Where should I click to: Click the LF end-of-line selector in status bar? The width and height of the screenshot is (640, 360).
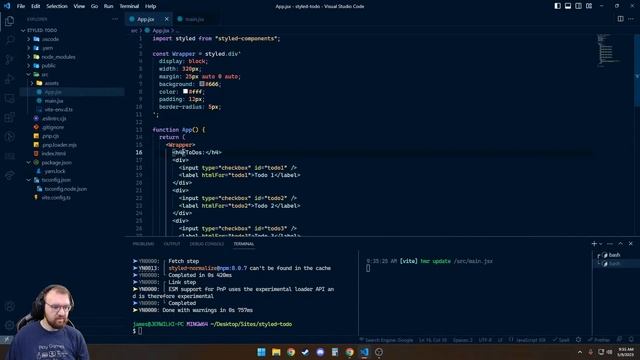(x=500, y=340)
